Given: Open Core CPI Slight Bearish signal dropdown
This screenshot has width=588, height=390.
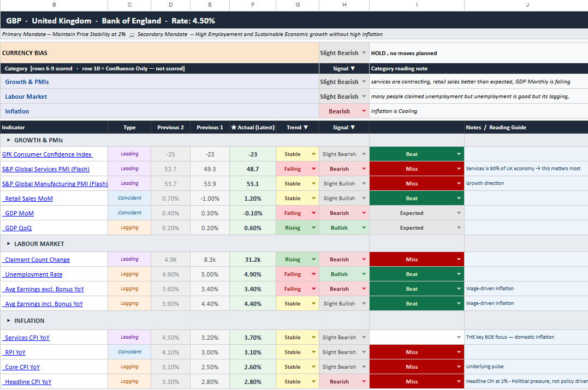Looking at the screenshot, I should point(364,367).
